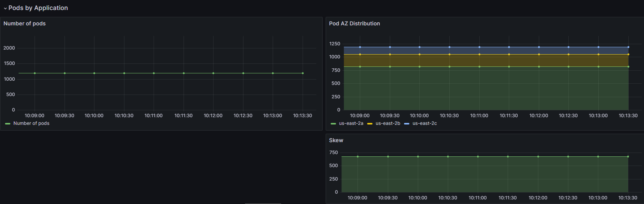644x204 pixels.
Task: Collapse the Pods by Application row chevron
Action: [x=5, y=8]
